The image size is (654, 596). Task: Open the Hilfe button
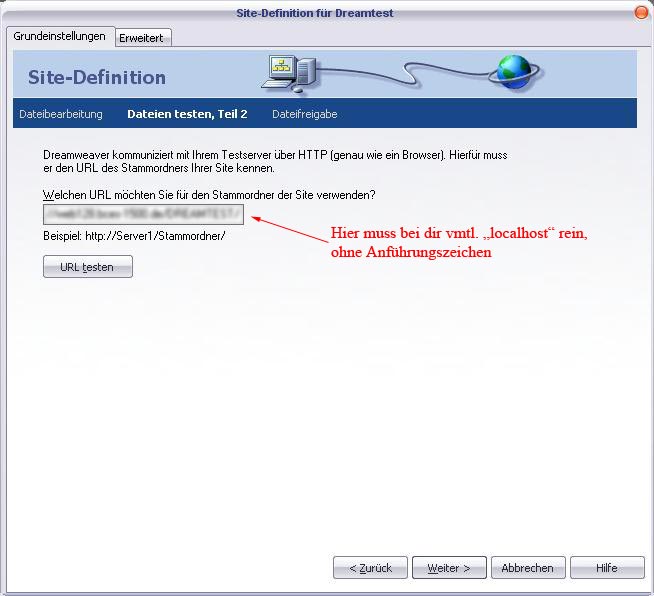coord(607,568)
